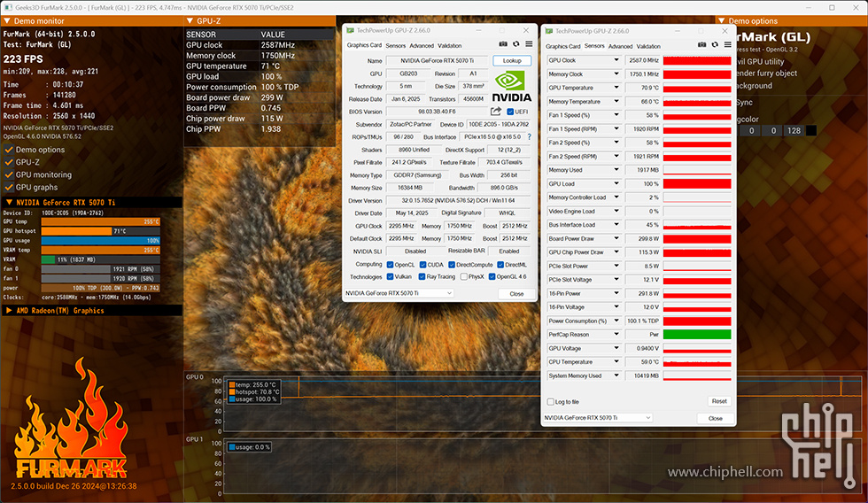Click Close in GPU-Z Graphics Card window
This screenshot has width=868, height=503.
[516, 294]
